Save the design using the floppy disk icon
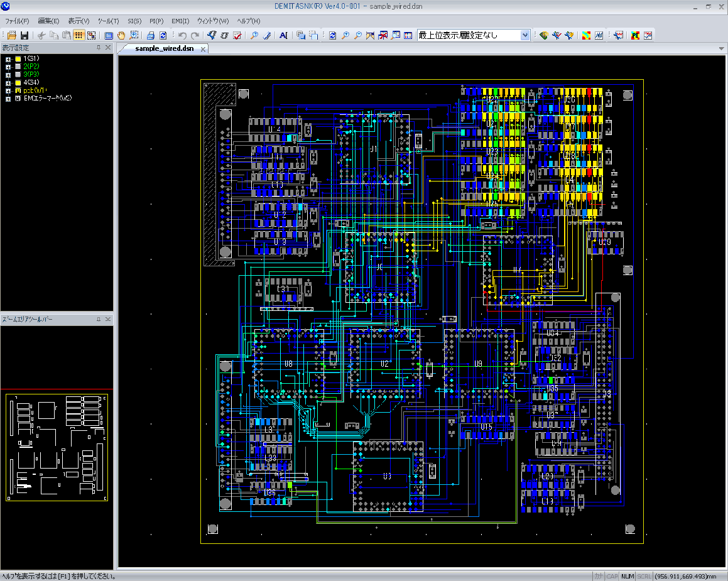The width and height of the screenshot is (728, 581). tap(24, 35)
